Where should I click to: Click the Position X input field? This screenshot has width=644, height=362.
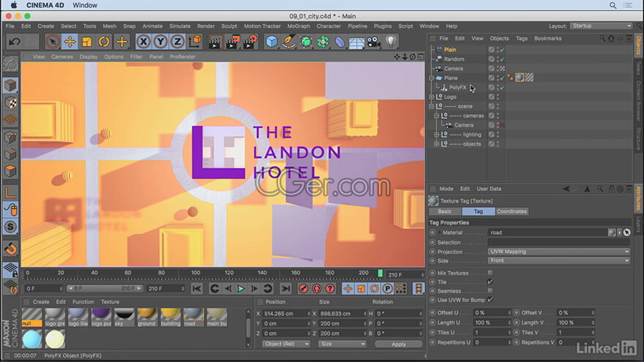[x=286, y=314]
